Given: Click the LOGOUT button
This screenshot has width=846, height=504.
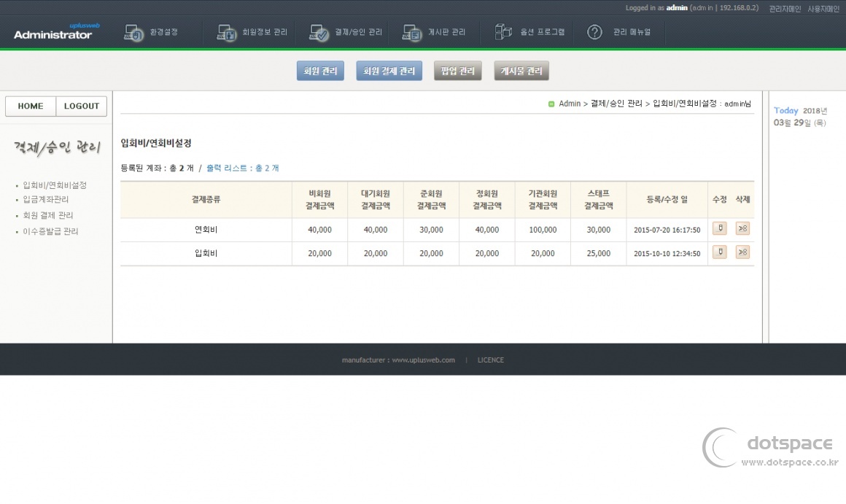Looking at the screenshot, I should [x=82, y=106].
